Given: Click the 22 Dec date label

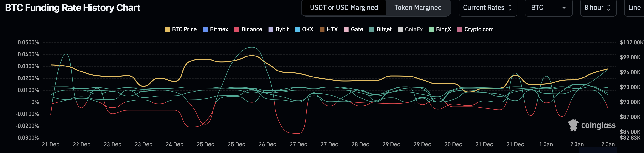Looking at the screenshot, I should (x=82, y=144).
